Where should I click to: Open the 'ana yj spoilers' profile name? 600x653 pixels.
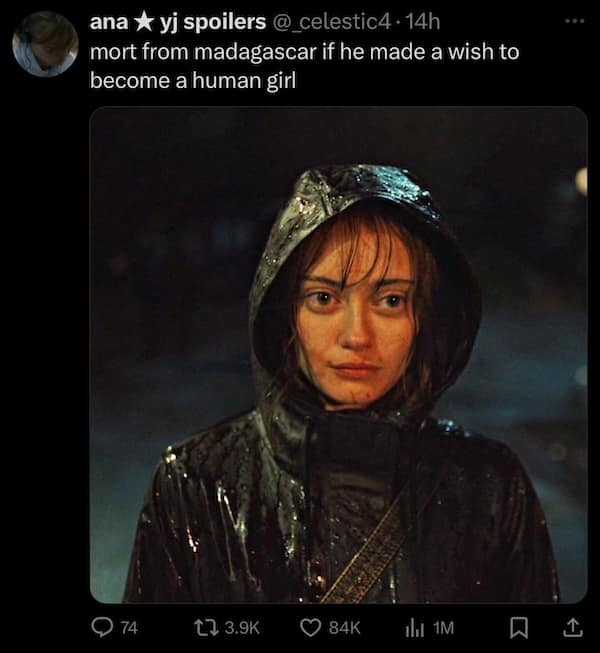click(178, 22)
